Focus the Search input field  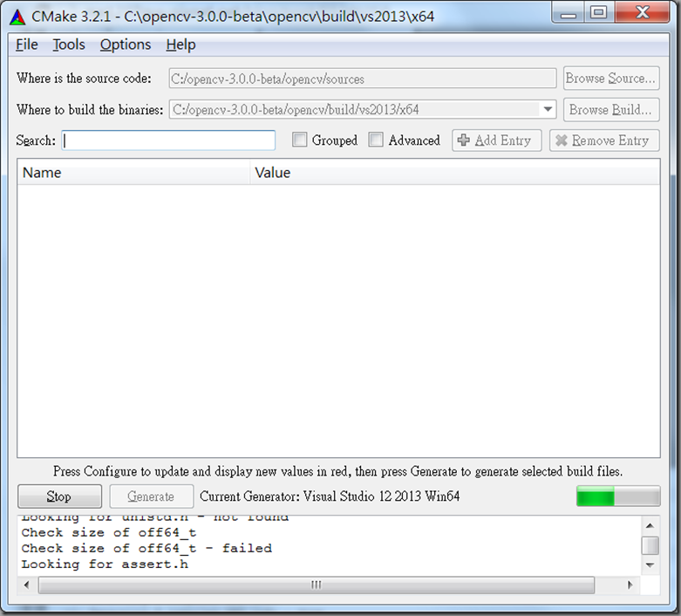[x=168, y=140]
